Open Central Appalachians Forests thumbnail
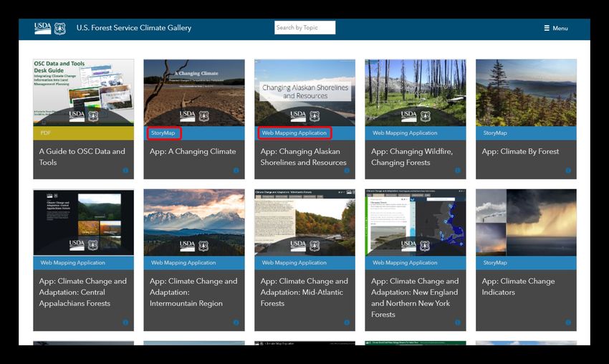 pos(84,223)
